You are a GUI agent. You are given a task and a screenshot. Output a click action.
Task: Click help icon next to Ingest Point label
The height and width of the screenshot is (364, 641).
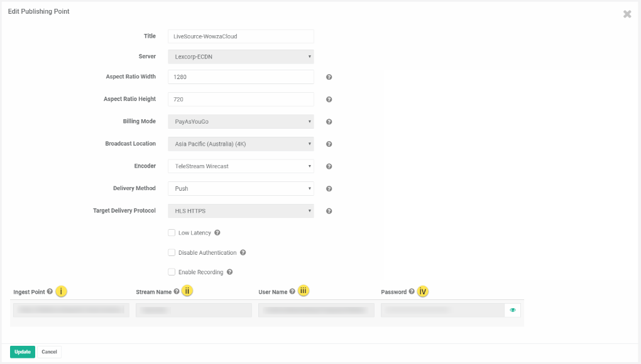[x=50, y=292]
